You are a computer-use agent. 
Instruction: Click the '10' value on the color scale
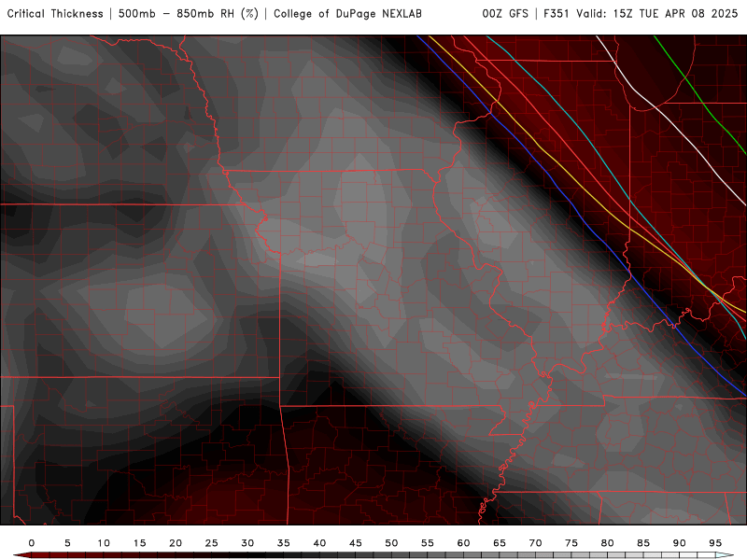[x=104, y=543]
